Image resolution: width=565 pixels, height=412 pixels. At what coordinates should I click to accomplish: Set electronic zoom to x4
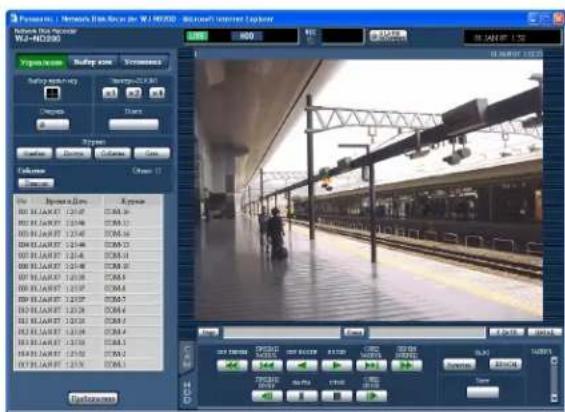[x=157, y=93]
